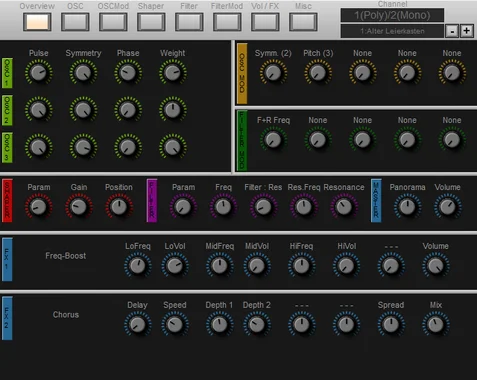
Task: Click the Filter Freq knob
Action: point(223,207)
